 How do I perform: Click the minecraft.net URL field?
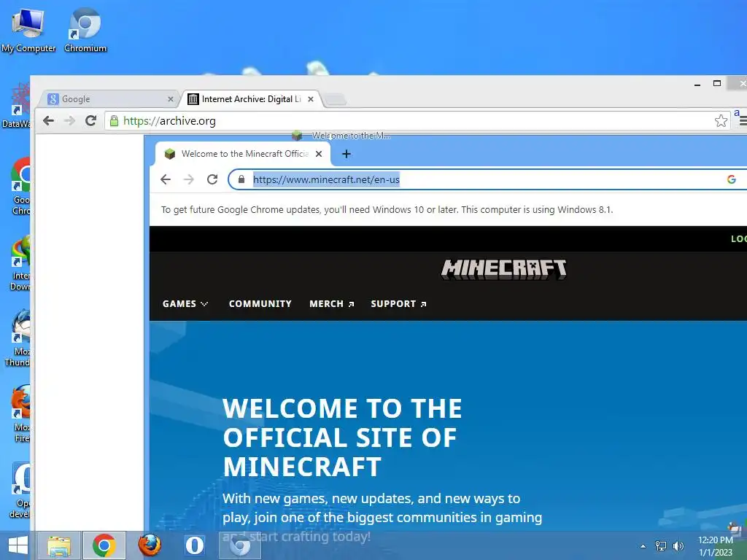(x=488, y=179)
